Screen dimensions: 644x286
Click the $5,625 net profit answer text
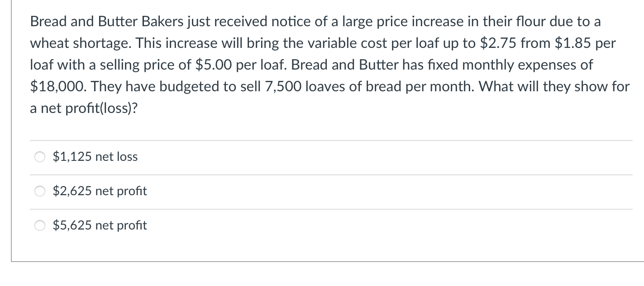(x=100, y=225)
